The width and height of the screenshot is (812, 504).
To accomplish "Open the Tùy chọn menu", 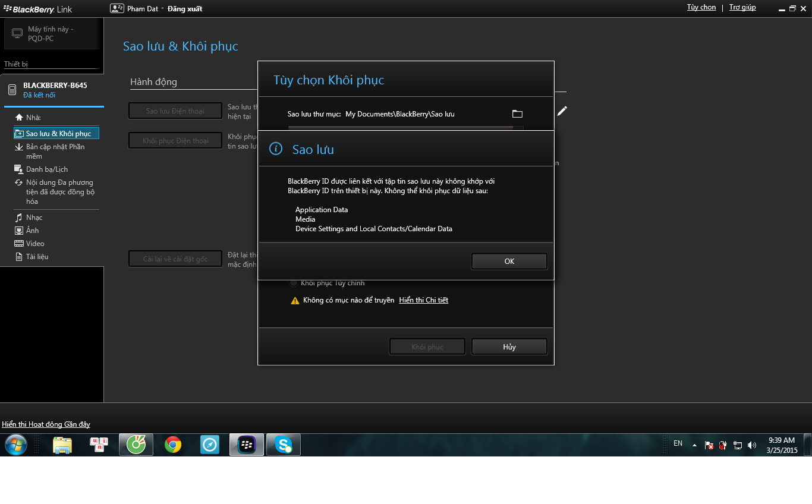I will pos(701,8).
